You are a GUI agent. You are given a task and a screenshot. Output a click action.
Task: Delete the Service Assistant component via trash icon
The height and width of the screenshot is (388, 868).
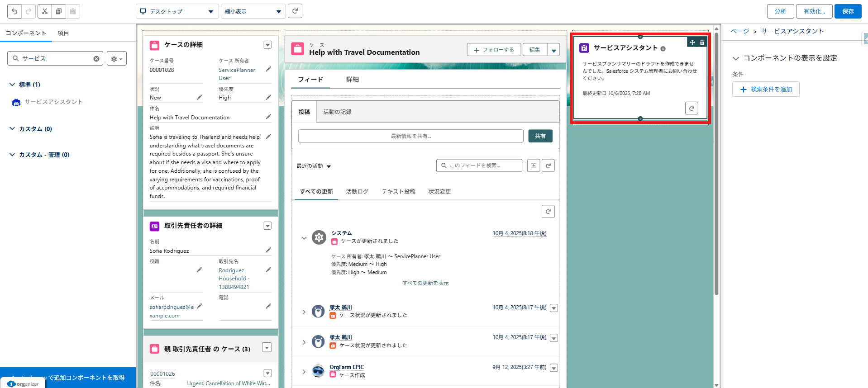pyautogui.click(x=702, y=43)
